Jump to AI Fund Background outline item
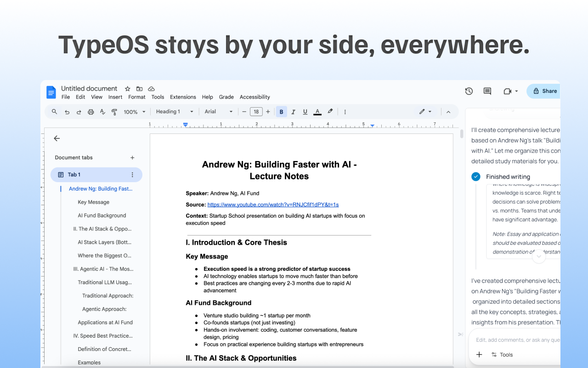This screenshot has width=588, height=368. click(102, 215)
